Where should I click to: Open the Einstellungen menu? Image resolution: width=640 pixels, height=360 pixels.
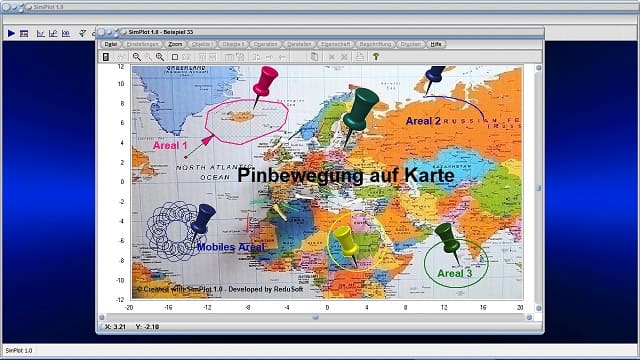[142, 44]
